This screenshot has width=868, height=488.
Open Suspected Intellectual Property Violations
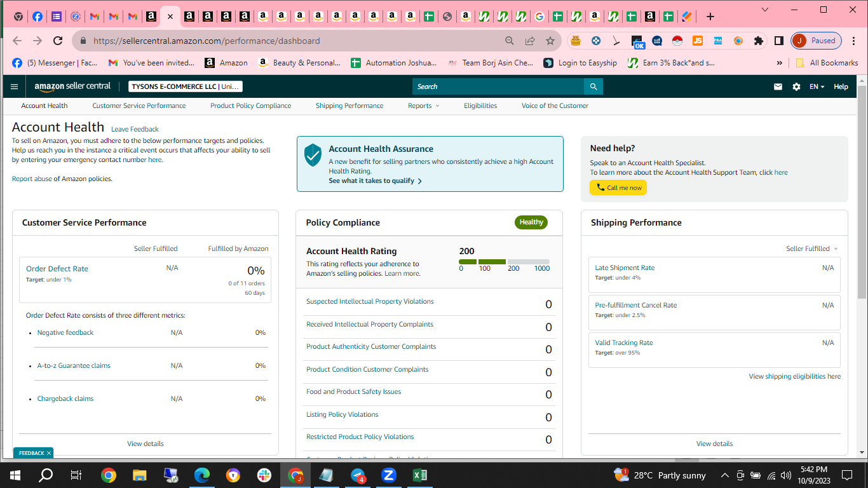point(370,301)
